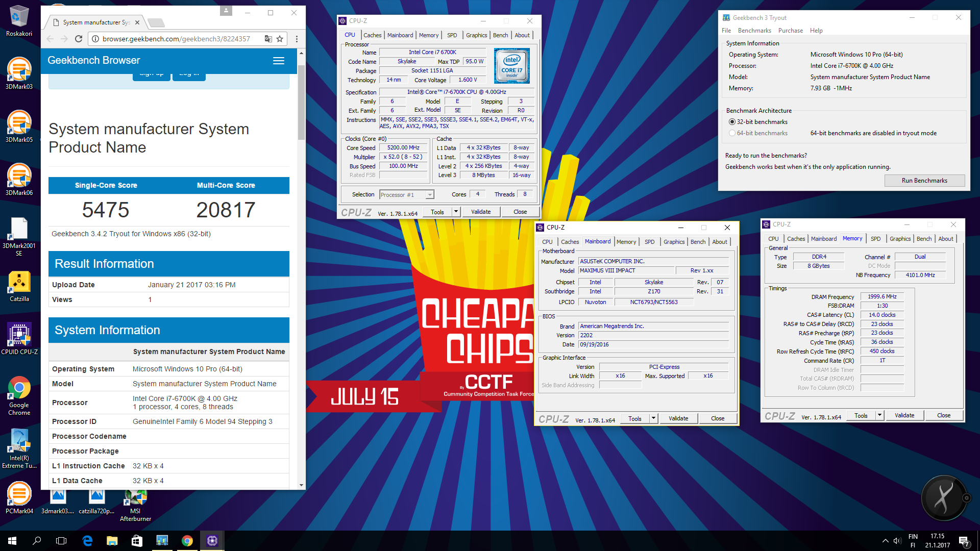Click Run Benchmarks button
Image resolution: width=980 pixels, height=551 pixels.
point(924,181)
